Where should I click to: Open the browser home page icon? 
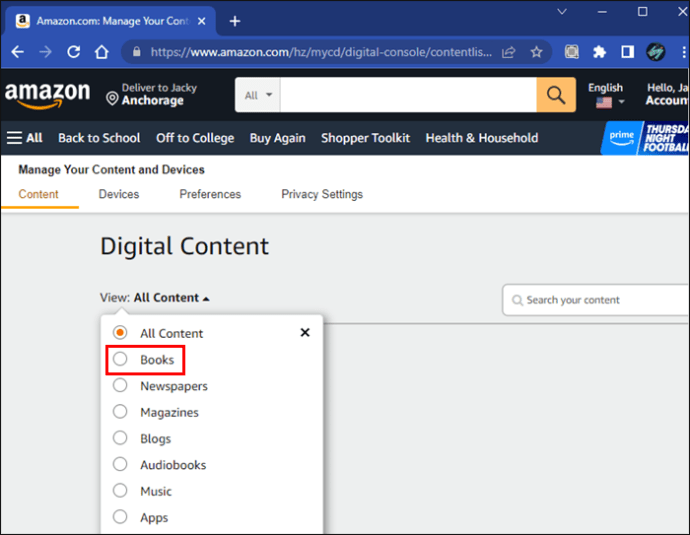tap(102, 52)
